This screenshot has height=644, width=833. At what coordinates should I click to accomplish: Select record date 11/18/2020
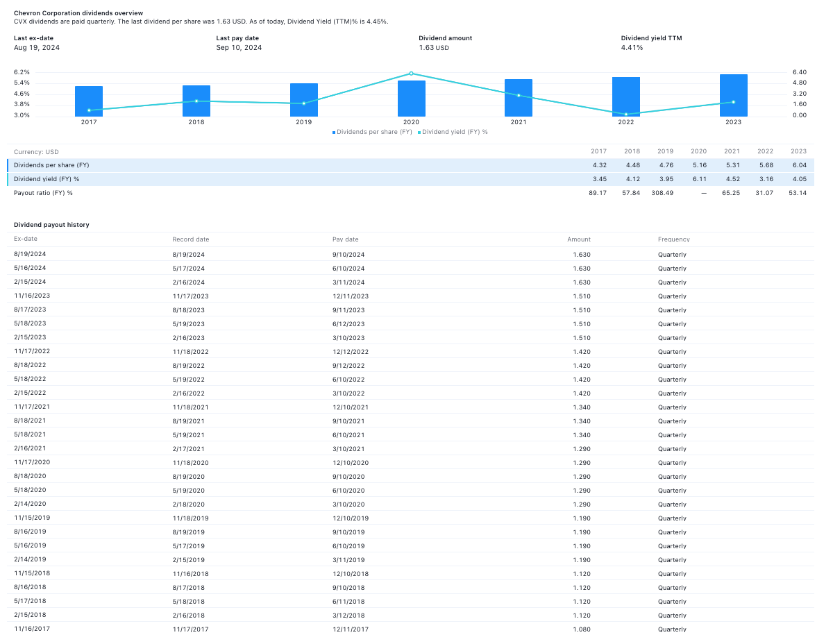pos(190,463)
